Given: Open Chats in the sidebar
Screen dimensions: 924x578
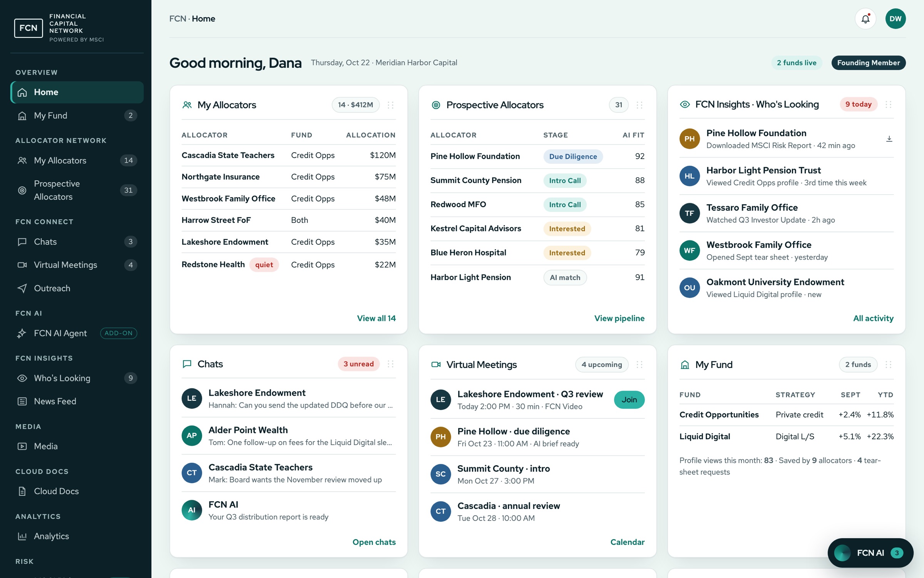Looking at the screenshot, I should click(77, 242).
